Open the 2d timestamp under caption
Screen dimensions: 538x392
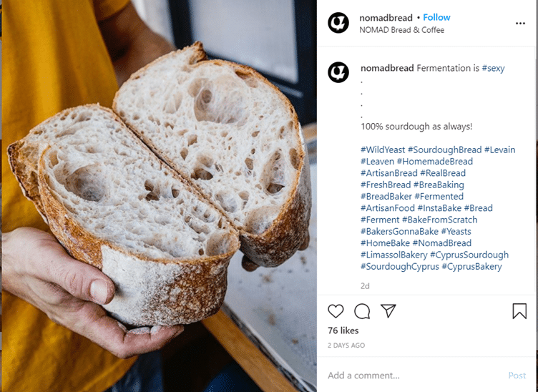pos(365,286)
